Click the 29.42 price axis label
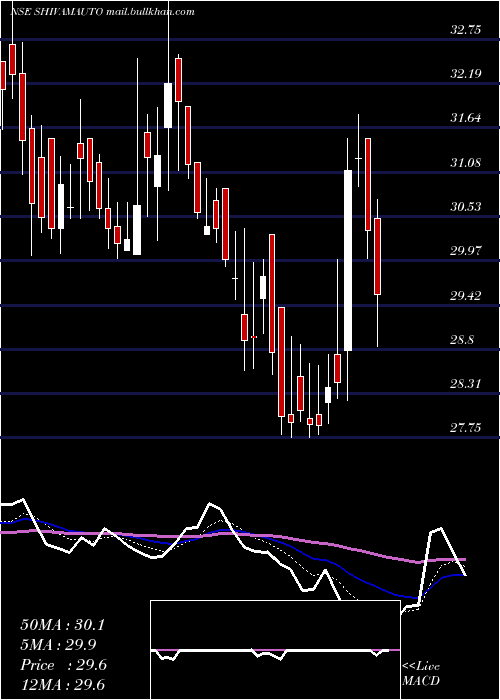This screenshot has width=500, height=700. pos(466,296)
